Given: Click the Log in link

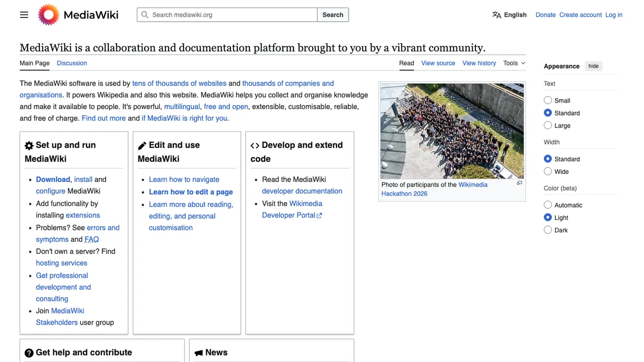Looking at the screenshot, I should coord(614,15).
